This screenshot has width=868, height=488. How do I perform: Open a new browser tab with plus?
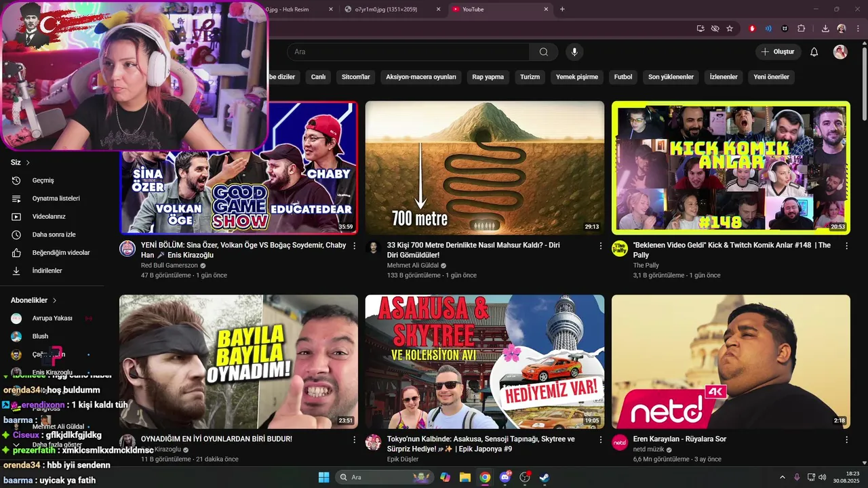coord(562,9)
